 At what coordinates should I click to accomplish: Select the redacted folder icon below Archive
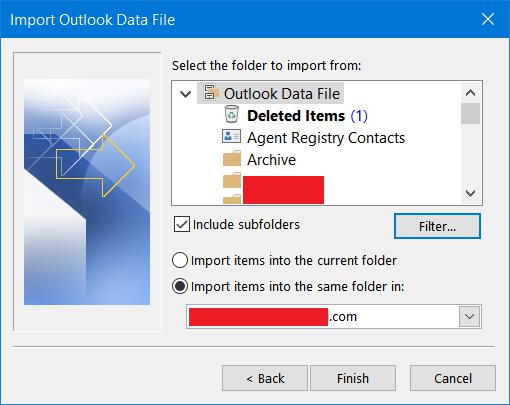pos(232,180)
